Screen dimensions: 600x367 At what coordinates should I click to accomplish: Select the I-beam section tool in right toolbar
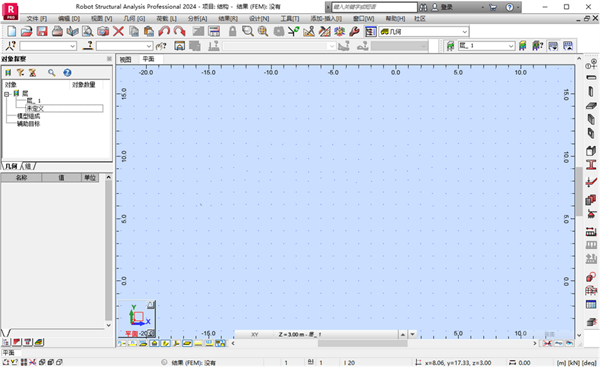point(591,165)
